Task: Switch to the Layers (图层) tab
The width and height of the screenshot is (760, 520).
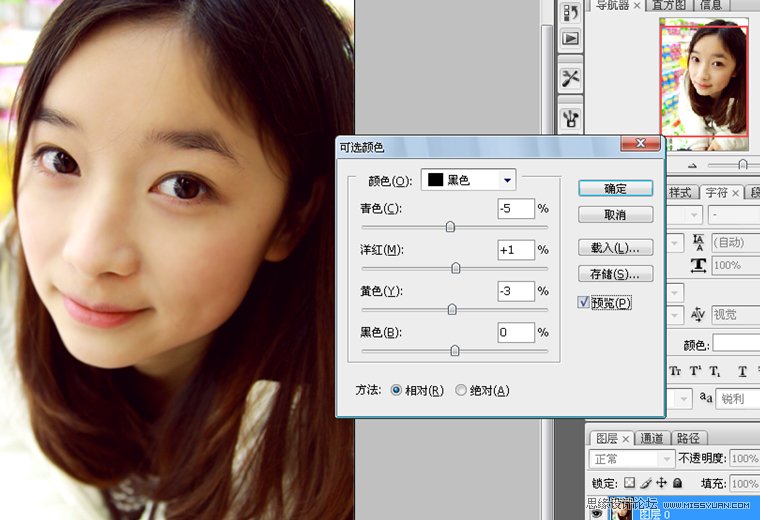Action: [x=607, y=439]
